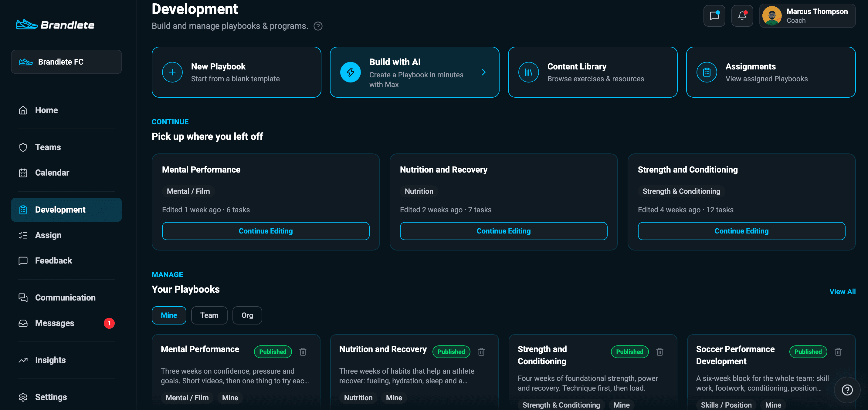Open Communication in the sidebar
868x410 pixels.
pyautogui.click(x=66, y=297)
